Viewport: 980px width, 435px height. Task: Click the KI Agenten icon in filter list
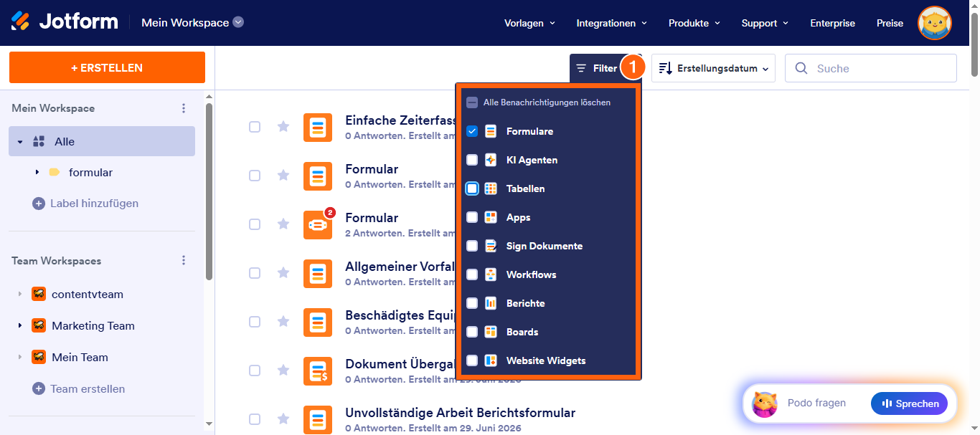[x=491, y=160]
